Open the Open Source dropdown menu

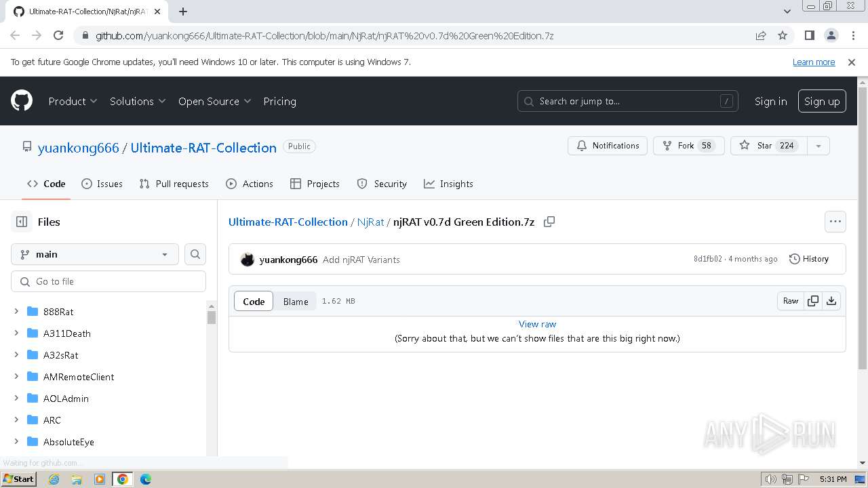(215, 101)
